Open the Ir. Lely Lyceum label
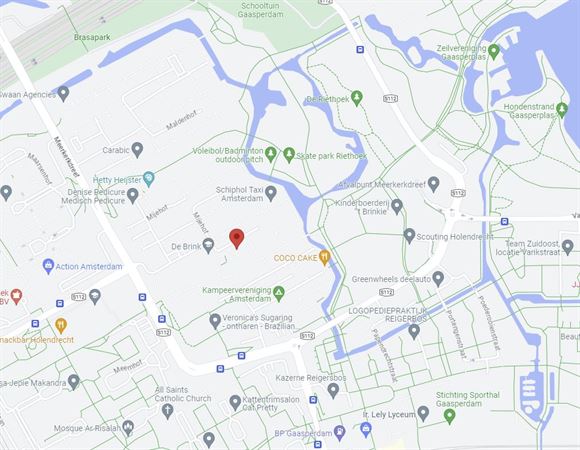This screenshot has width=580, height=450. tap(389, 415)
